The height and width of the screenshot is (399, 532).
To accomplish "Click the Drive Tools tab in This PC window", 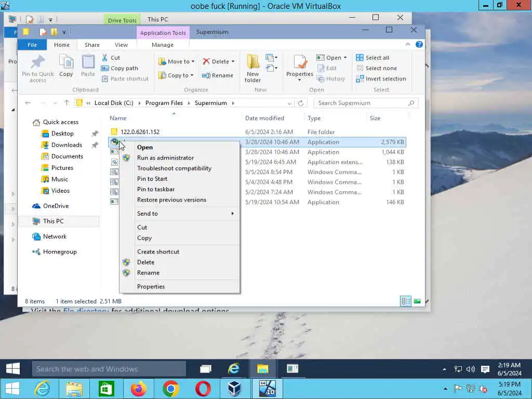I will click(122, 20).
